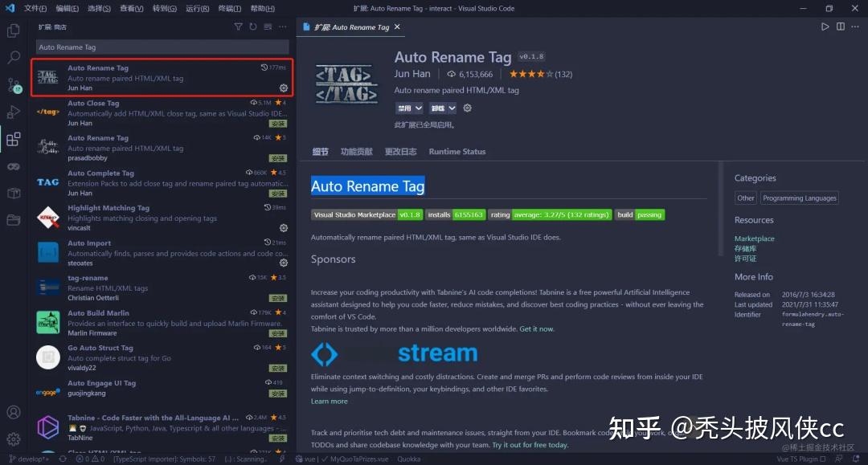Open gear for Highlight Matching Tag item

tap(284, 228)
